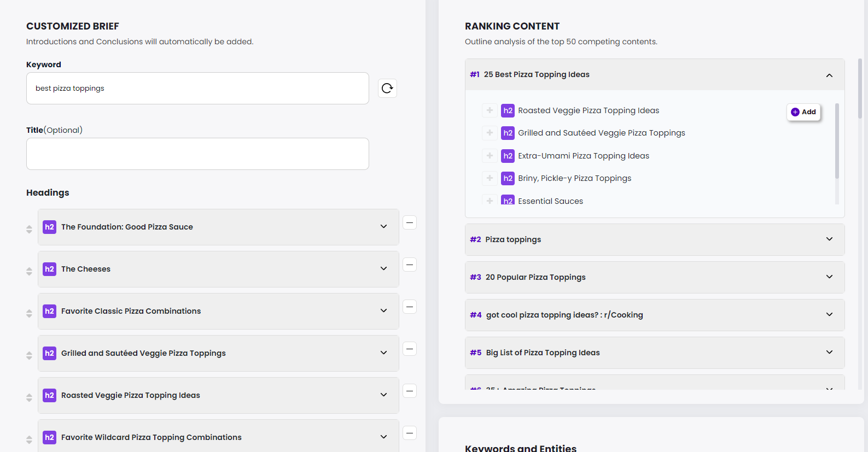The image size is (868, 452).
Task: Collapse '#1 25 Best Pizza Topping Ideas' section
Action: [829, 75]
